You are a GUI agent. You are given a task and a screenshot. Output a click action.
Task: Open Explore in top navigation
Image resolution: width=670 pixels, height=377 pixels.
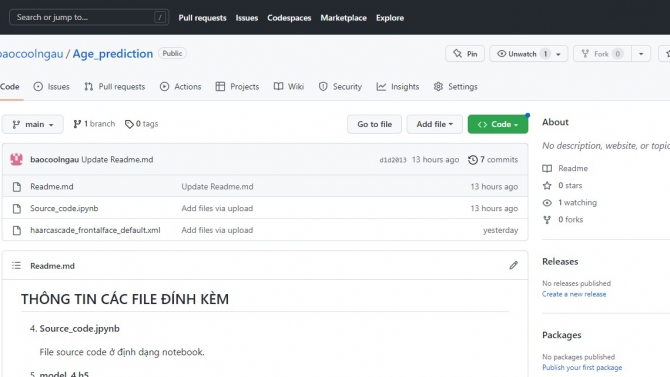pos(390,18)
